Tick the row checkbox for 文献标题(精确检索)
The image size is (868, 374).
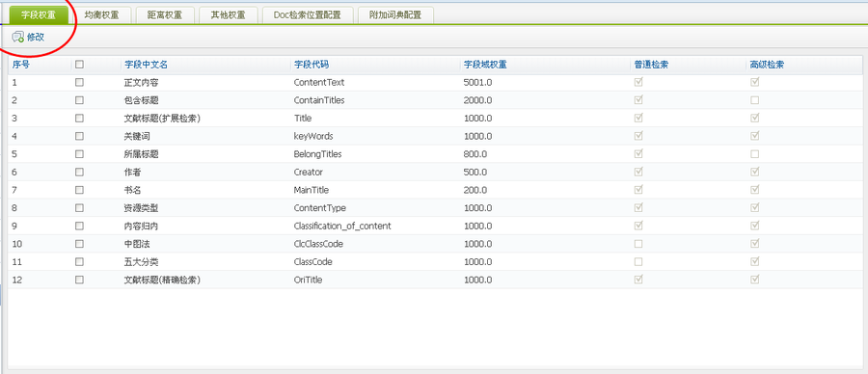pos(79,280)
